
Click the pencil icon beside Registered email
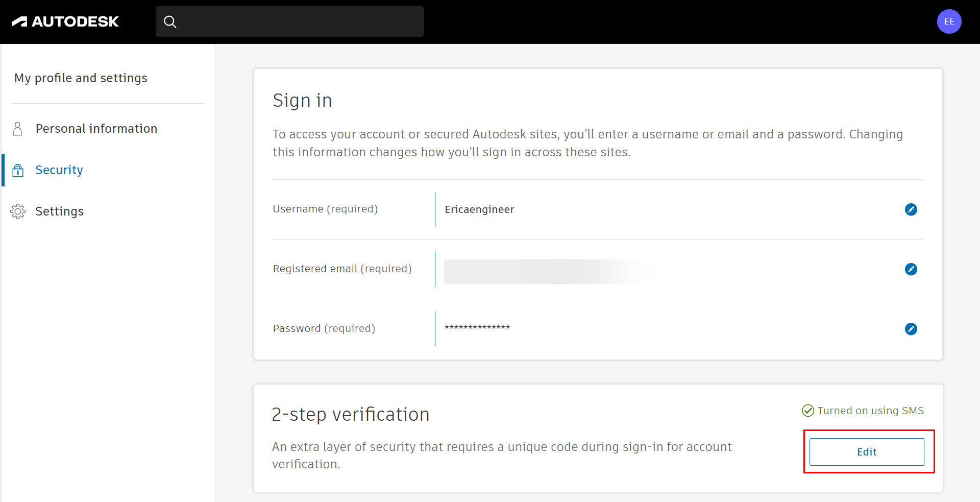tap(911, 269)
